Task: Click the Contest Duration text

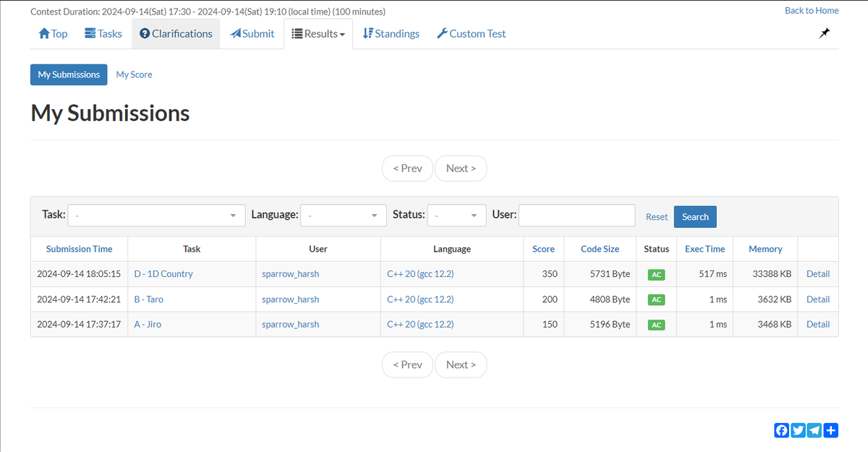Action: pos(208,12)
